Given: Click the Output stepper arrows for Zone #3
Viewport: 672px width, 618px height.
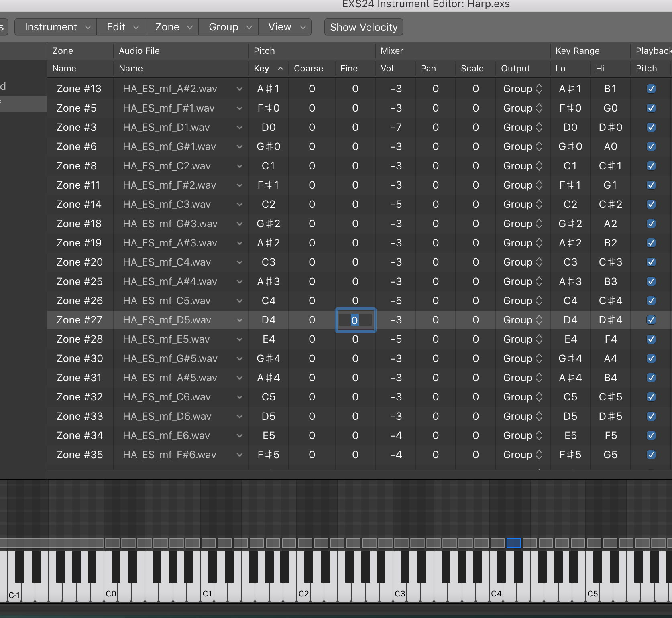Looking at the screenshot, I should click(x=539, y=127).
